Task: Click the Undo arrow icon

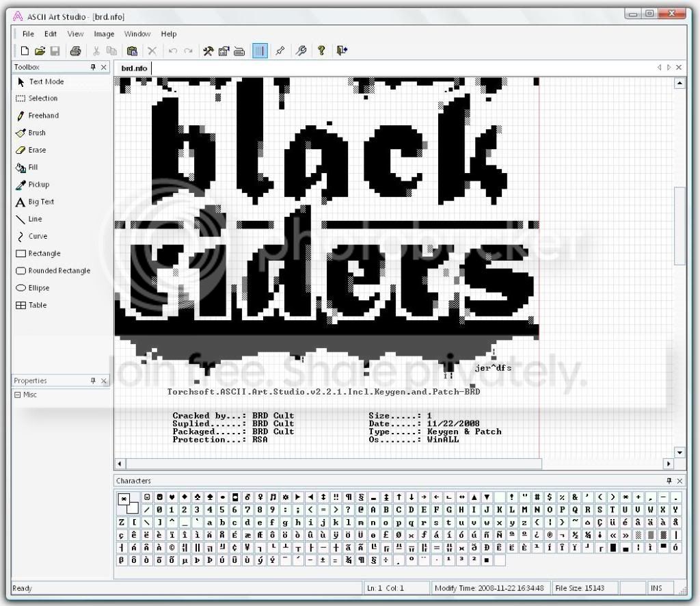Action: (173, 51)
